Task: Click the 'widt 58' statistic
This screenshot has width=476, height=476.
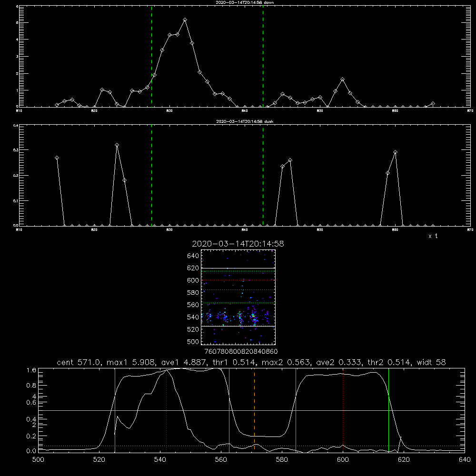Action: click(x=431, y=362)
